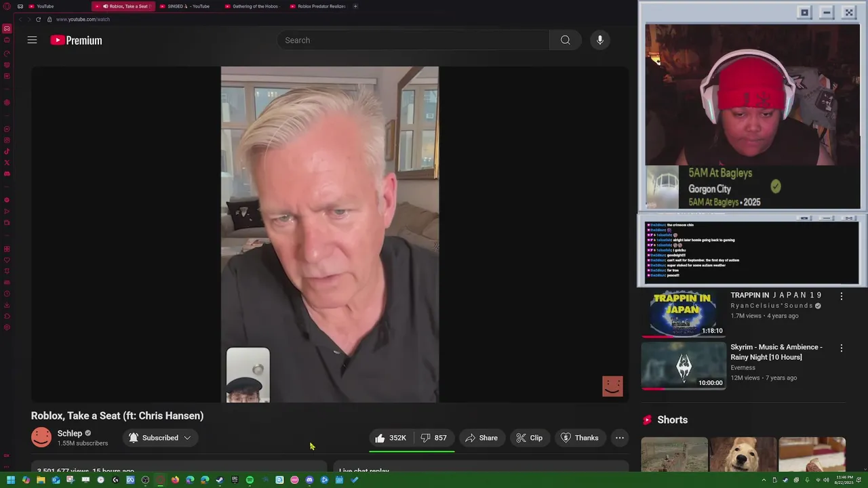Click the Schlep watermark in video corner

tap(612, 386)
